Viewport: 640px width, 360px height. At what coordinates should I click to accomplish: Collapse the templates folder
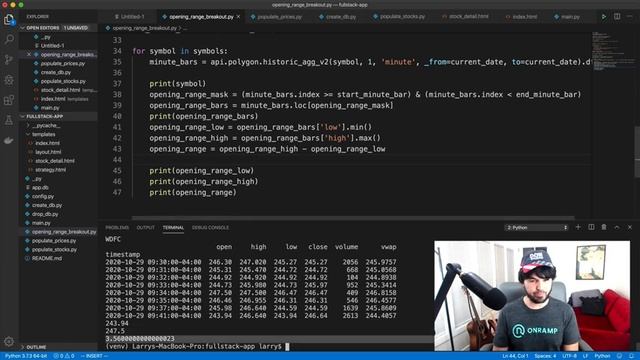(x=44, y=134)
